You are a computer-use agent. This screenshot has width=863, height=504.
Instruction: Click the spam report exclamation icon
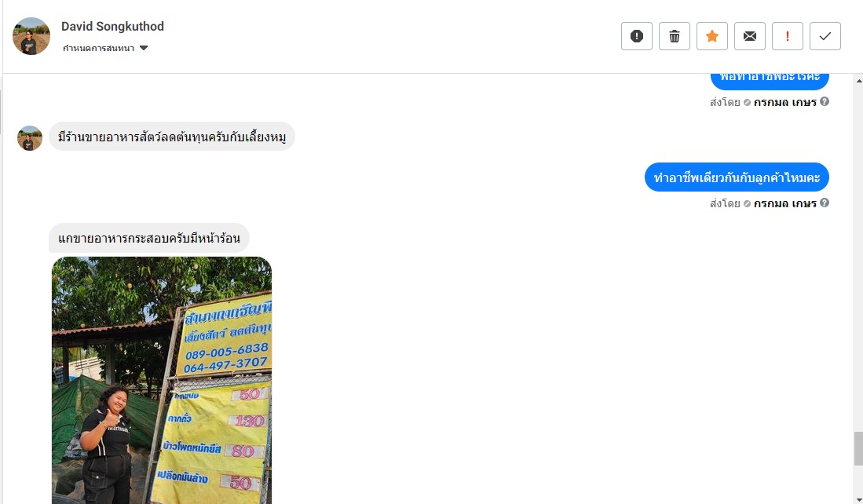point(637,36)
